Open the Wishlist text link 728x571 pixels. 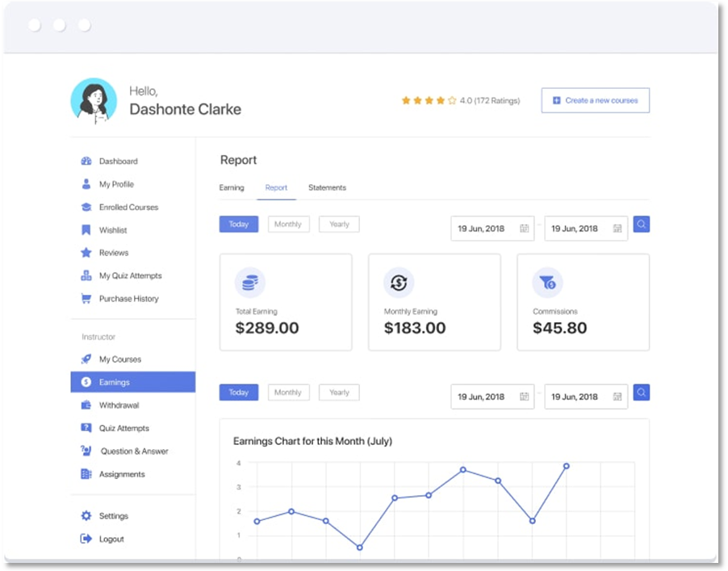pyautogui.click(x=113, y=230)
